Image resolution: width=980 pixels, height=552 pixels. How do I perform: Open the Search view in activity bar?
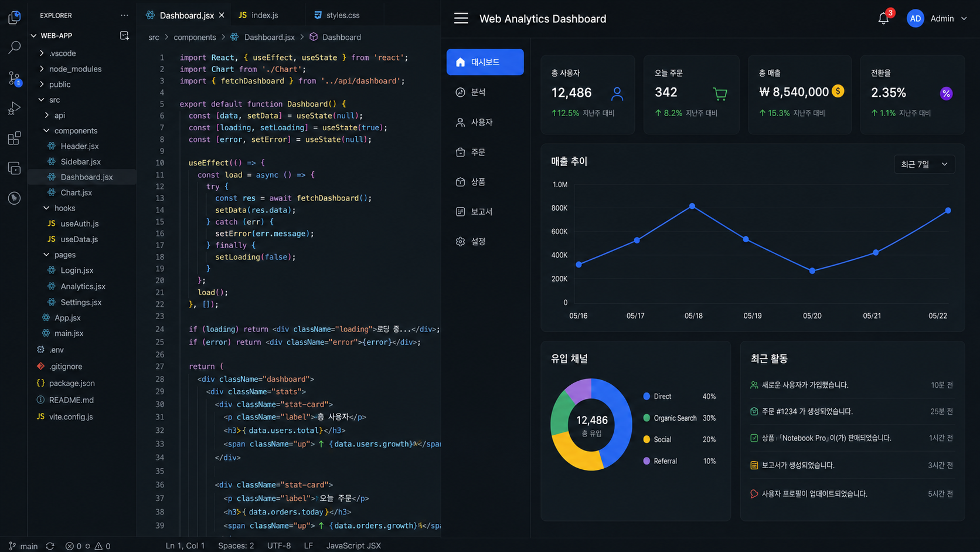click(14, 48)
